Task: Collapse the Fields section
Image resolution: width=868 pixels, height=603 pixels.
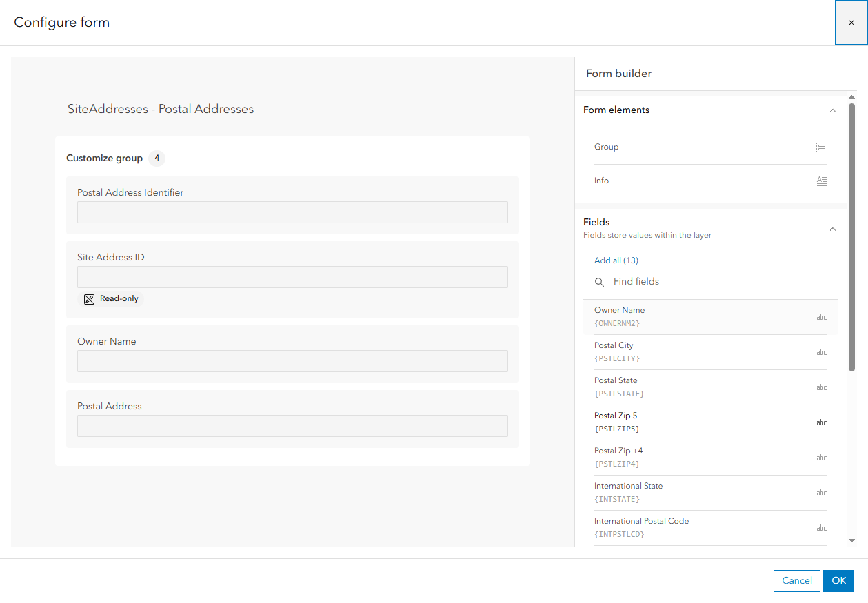Action: pos(832,229)
